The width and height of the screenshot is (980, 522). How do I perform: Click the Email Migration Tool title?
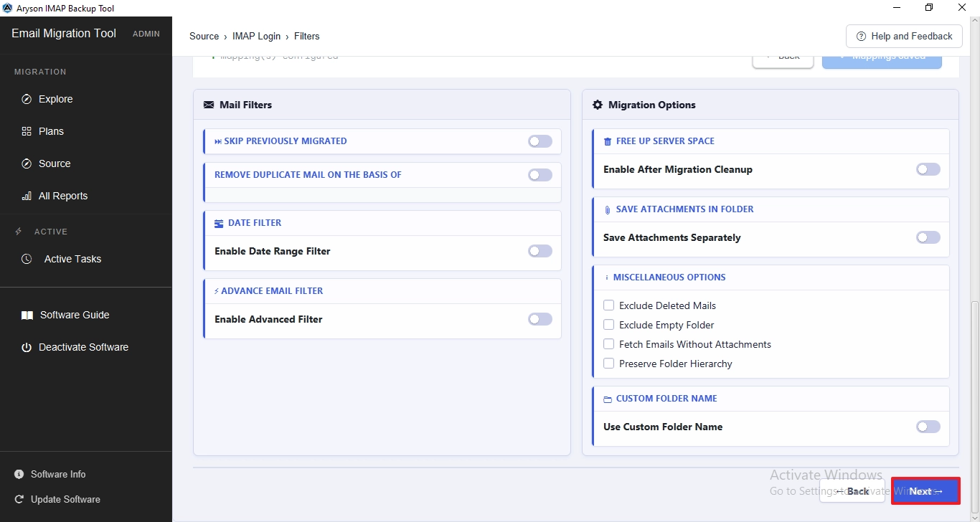pyautogui.click(x=64, y=33)
